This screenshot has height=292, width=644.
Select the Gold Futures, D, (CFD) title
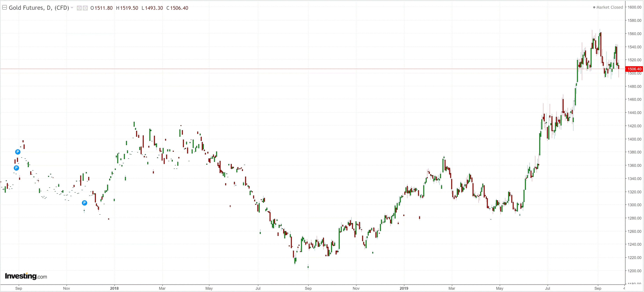point(39,8)
